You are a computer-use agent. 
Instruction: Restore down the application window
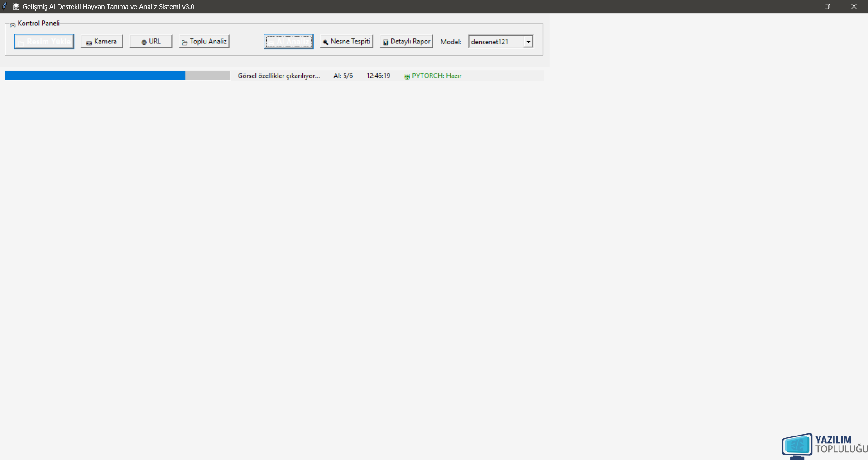click(x=827, y=6)
